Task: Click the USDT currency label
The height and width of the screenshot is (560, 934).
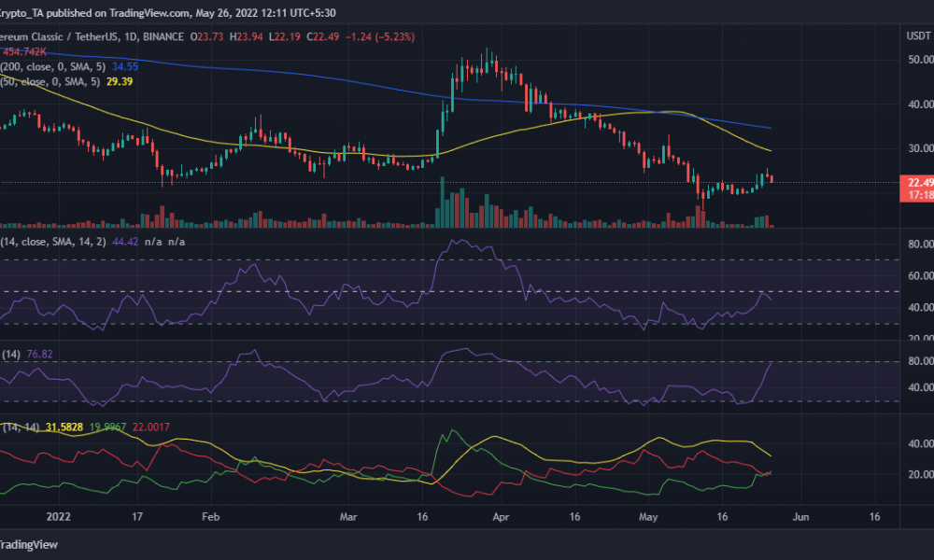Action: tap(918, 36)
